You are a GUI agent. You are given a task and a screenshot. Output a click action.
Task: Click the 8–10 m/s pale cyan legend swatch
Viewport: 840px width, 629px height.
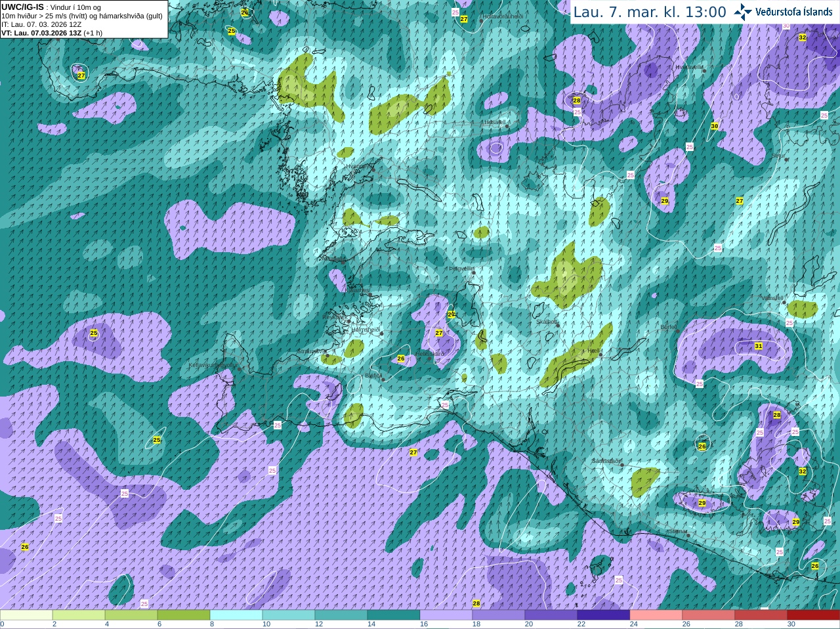(236, 615)
